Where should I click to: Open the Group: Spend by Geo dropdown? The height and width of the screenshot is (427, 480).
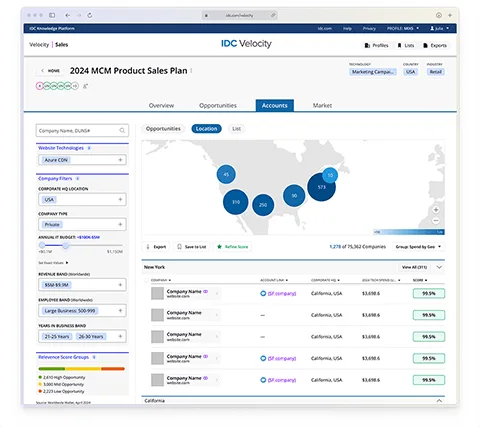point(418,247)
